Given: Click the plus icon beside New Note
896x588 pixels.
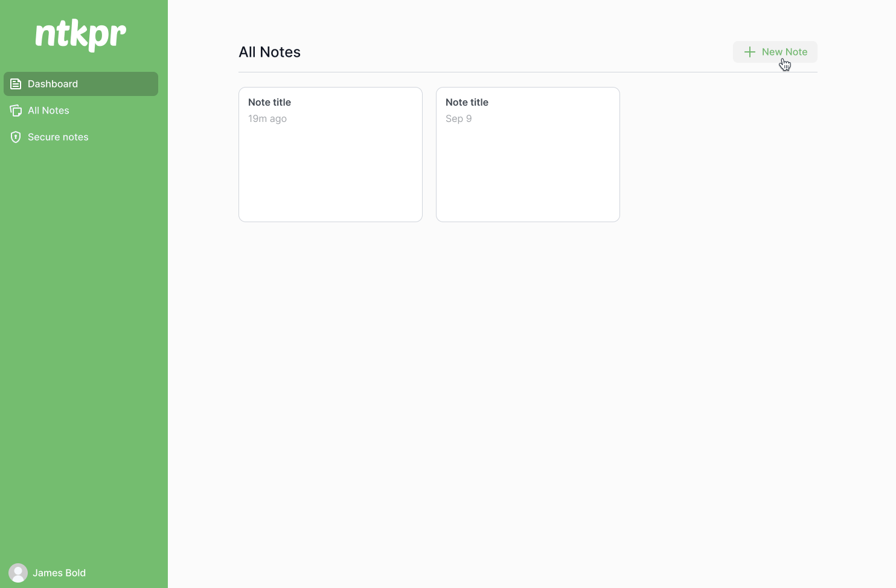Looking at the screenshot, I should 749,52.
